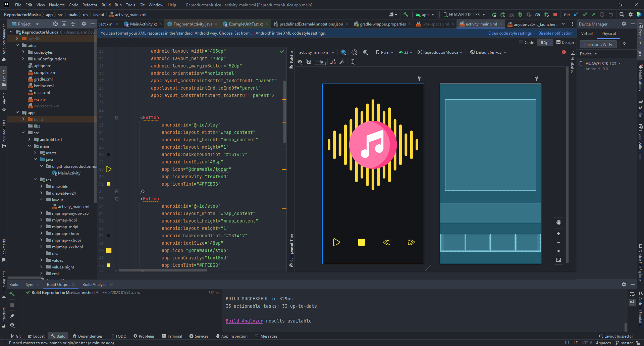644x346 pixels.
Task: Click the Zoom In plus in the design view
Action: click(558, 234)
